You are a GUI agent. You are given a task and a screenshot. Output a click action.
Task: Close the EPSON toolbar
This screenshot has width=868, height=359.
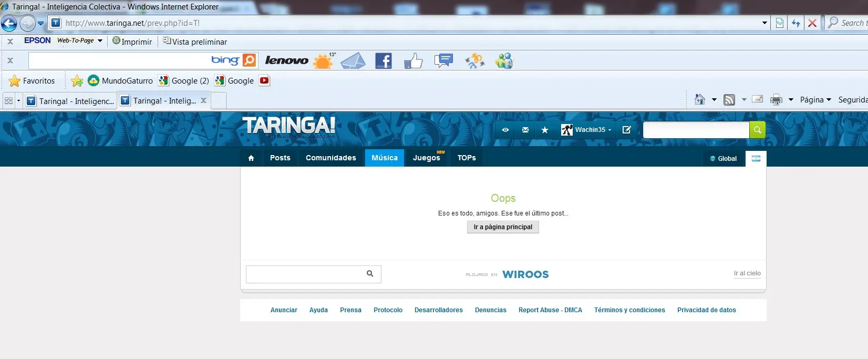pyautogui.click(x=10, y=41)
